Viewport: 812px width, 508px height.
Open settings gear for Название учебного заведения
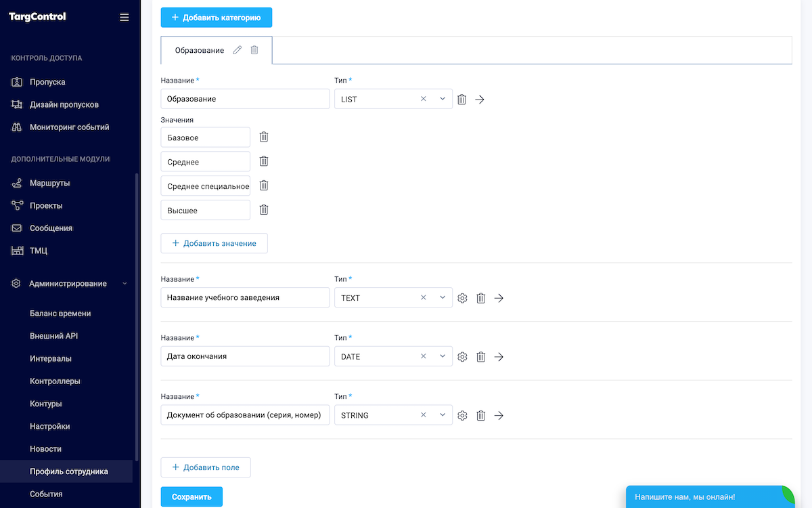(462, 298)
